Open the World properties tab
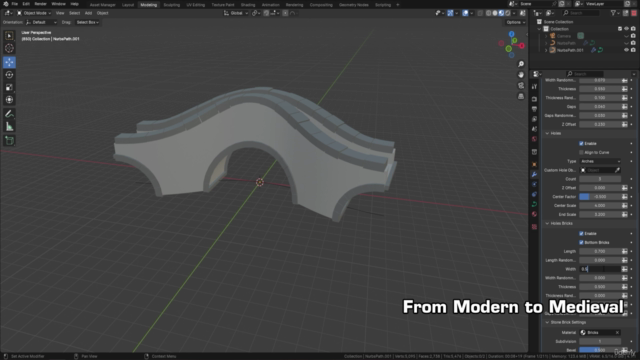 (x=534, y=139)
